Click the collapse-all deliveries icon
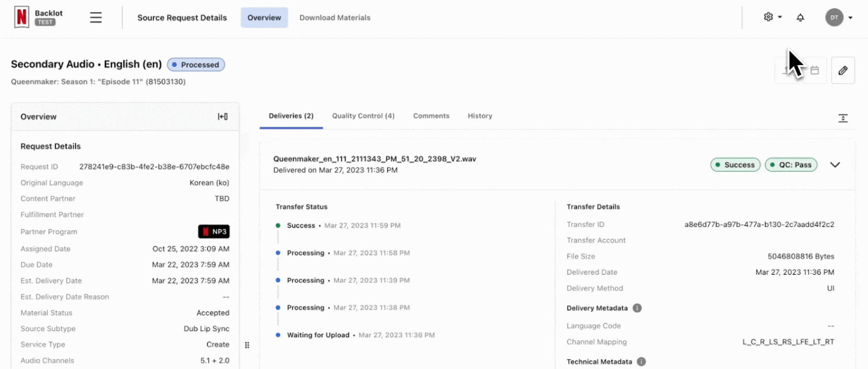Image resolution: width=868 pixels, height=369 pixels. pos(843,118)
